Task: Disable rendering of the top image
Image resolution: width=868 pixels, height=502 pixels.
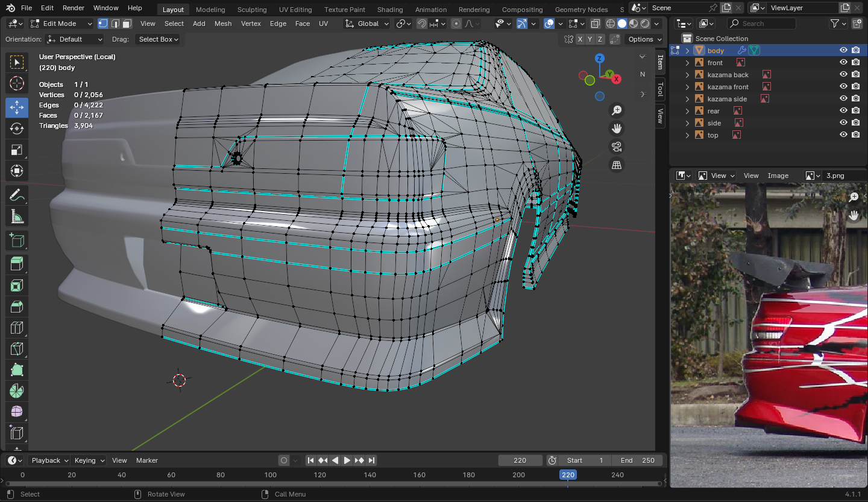Action: [x=855, y=135]
